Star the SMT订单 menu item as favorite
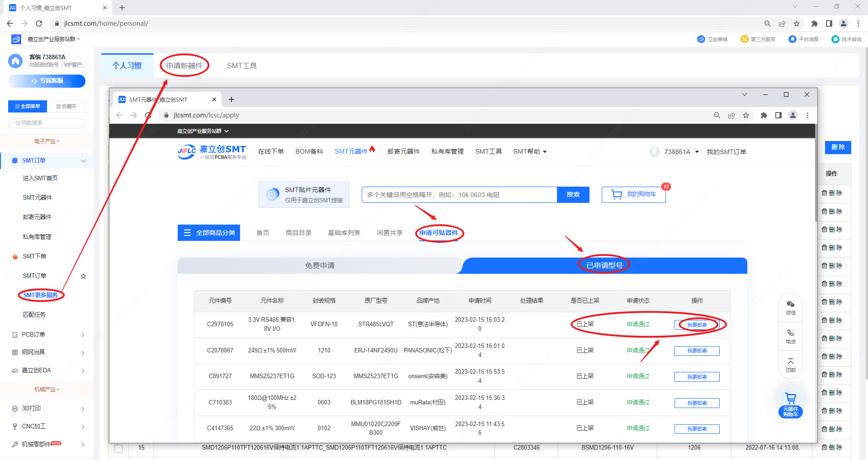Viewport: 868px width, 460px height. tap(83, 276)
